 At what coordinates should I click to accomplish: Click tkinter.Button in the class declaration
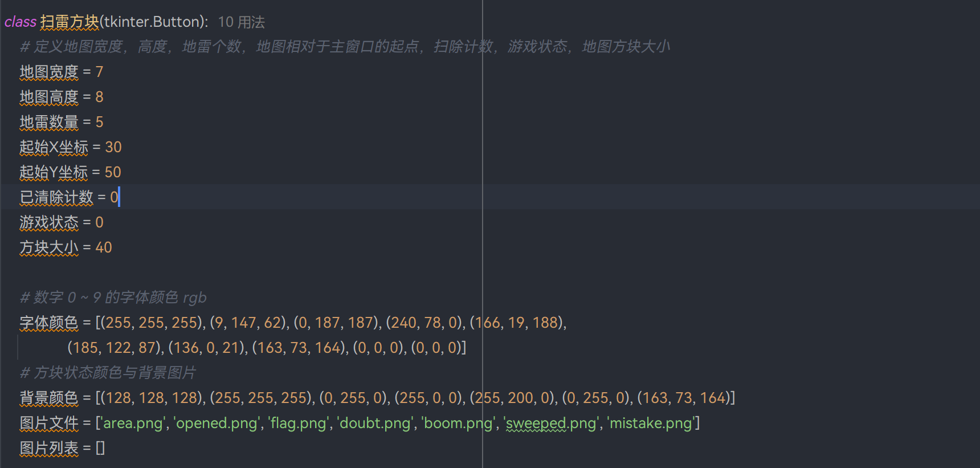point(153,22)
